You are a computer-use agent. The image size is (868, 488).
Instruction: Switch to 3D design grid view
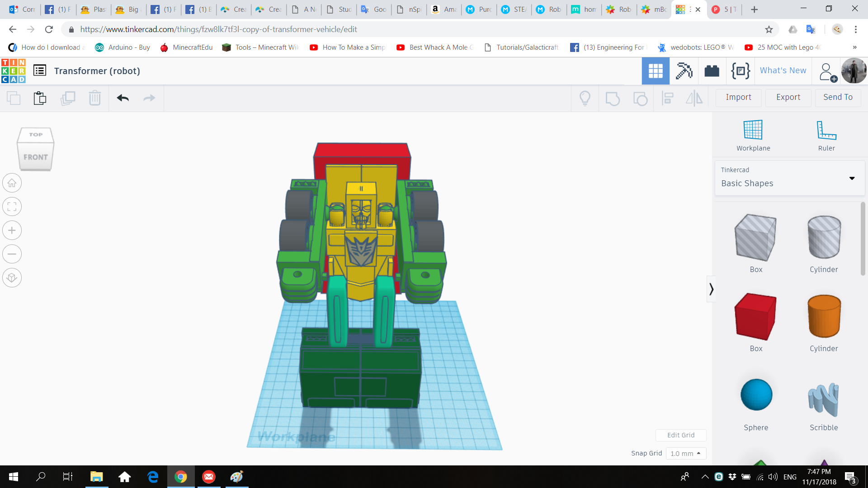coord(655,71)
